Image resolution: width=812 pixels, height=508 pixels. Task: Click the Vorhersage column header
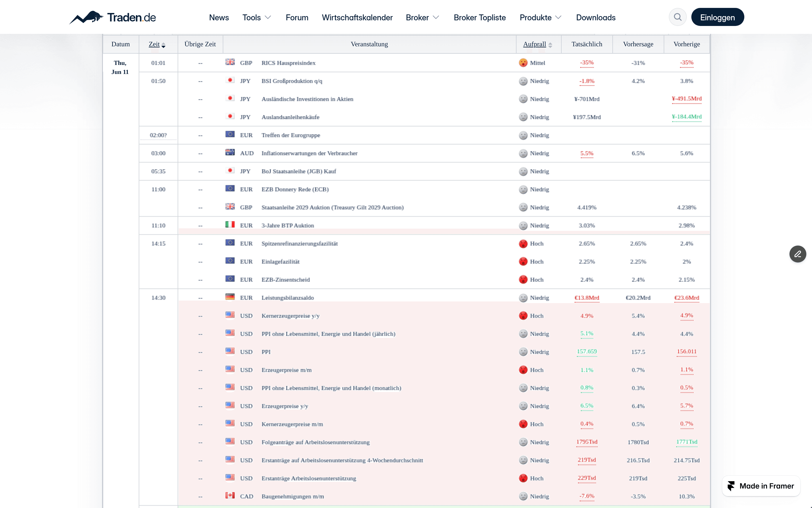(x=638, y=44)
